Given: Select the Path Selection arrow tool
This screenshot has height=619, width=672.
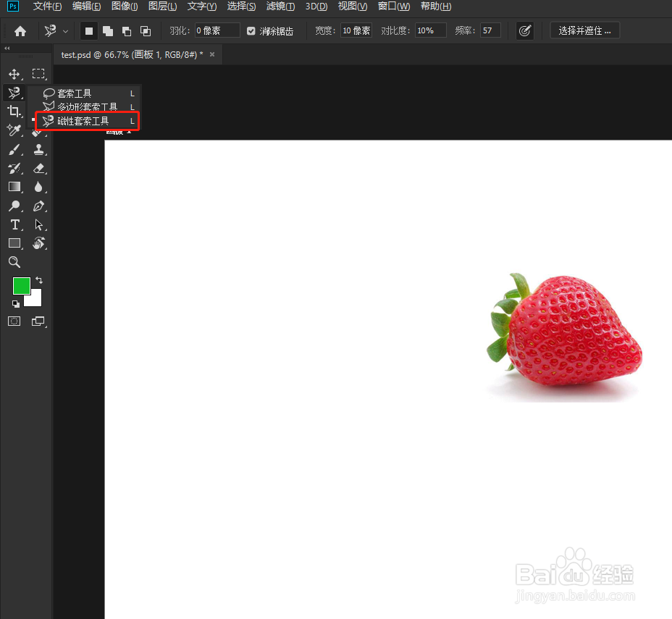Looking at the screenshot, I should click(x=38, y=224).
